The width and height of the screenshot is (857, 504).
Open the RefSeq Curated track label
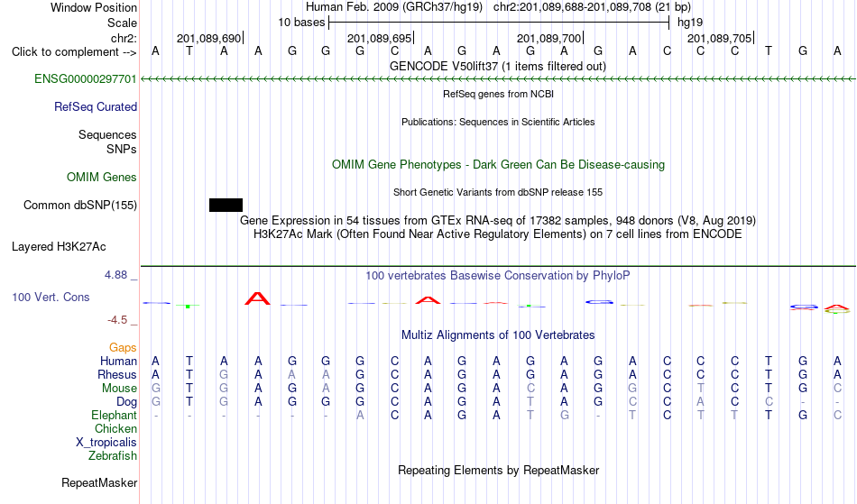96,107
